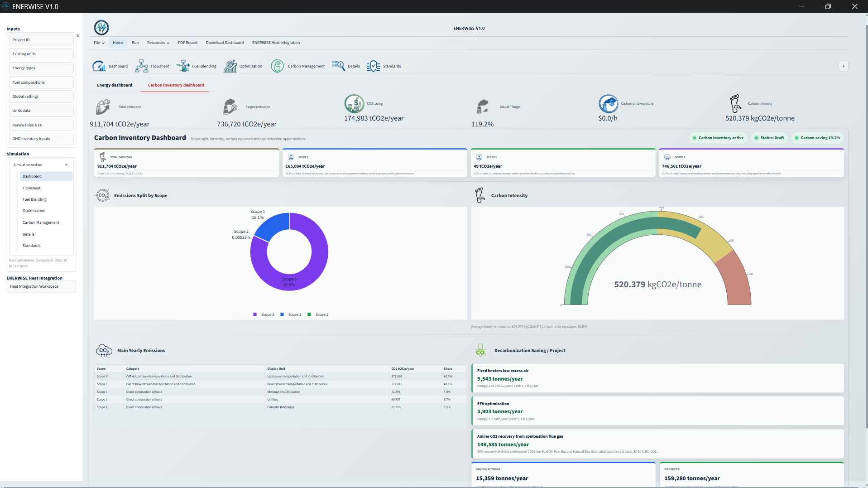Click Download Dashboard
This screenshot has height=488, width=868.
pyautogui.click(x=225, y=43)
